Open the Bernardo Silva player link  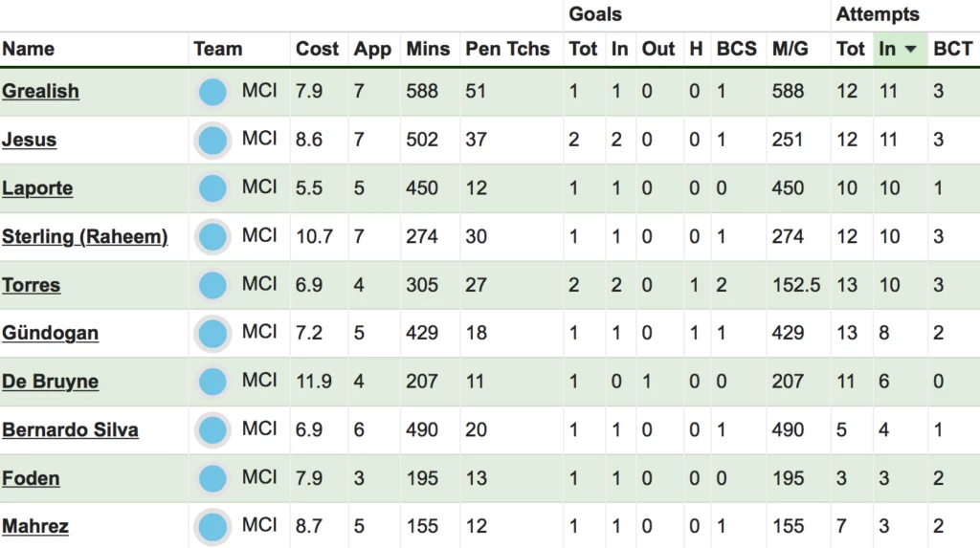[70, 430]
